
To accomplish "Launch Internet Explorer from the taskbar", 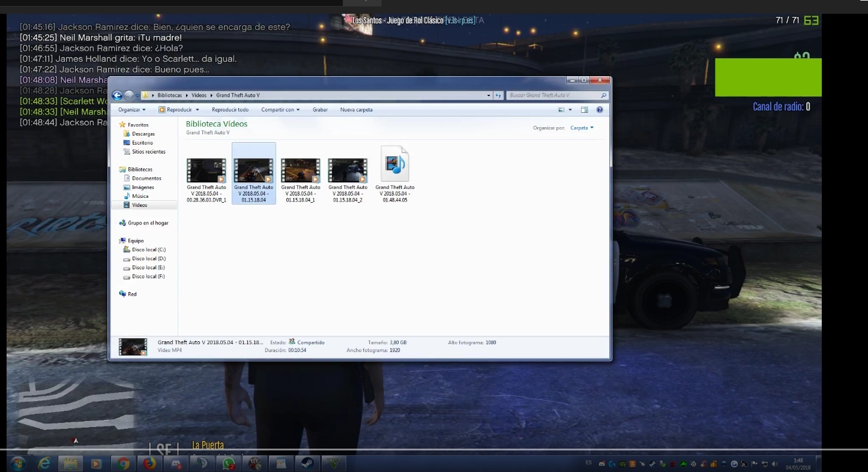I will (44, 464).
